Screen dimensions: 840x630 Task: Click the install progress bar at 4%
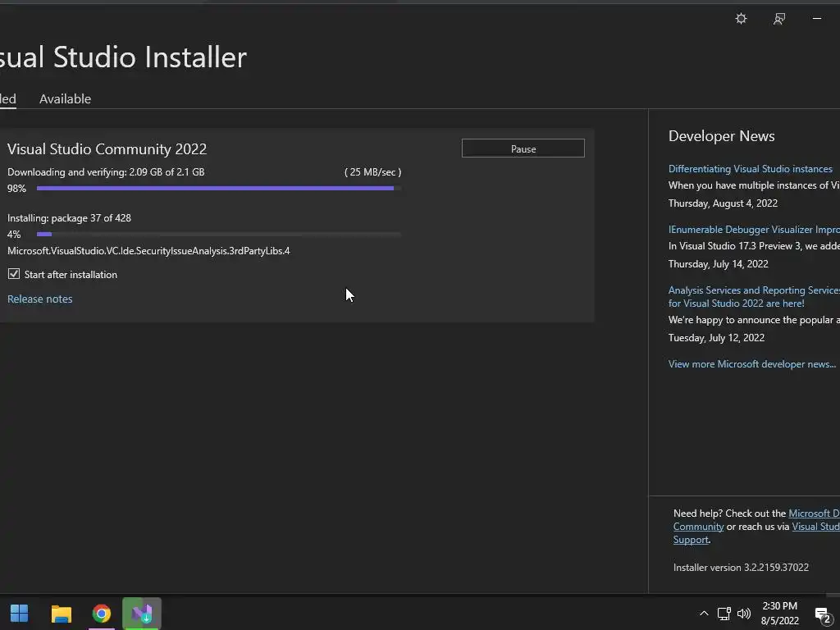click(218, 234)
